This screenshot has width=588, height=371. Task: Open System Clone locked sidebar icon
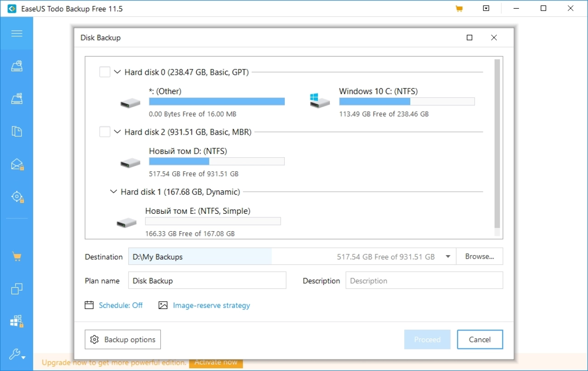pos(17,321)
